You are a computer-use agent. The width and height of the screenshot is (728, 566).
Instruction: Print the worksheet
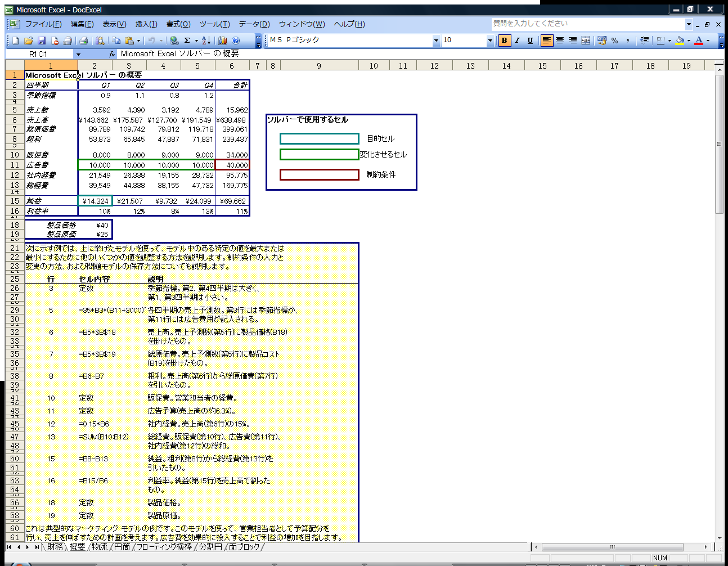click(84, 41)
